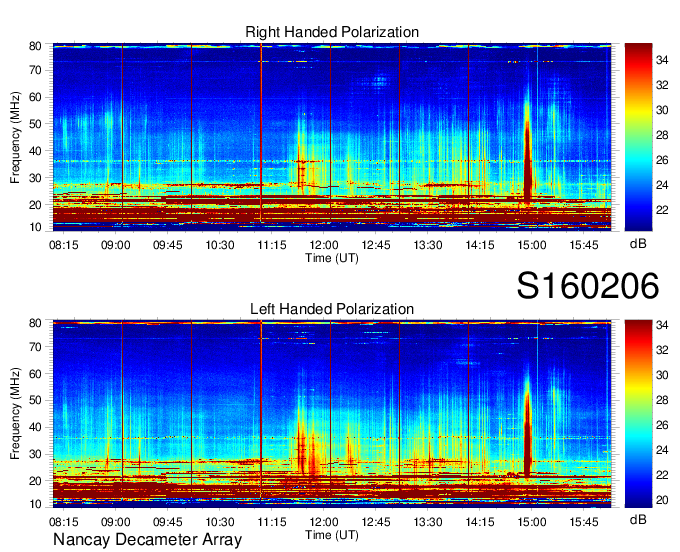
Task: Click the 11:15 tick label of Left Handed plot
Action: [272, 522]
